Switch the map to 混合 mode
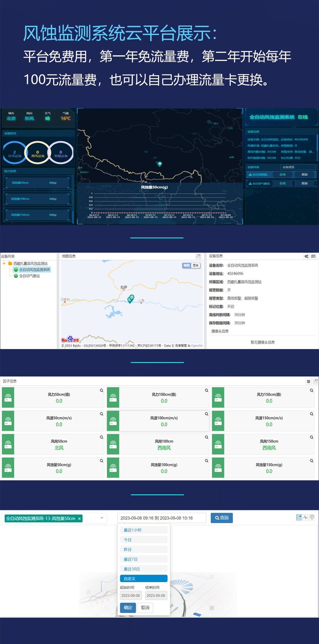Image resolution: width=319 pixels, height=644 pixels. pos(195,265)
